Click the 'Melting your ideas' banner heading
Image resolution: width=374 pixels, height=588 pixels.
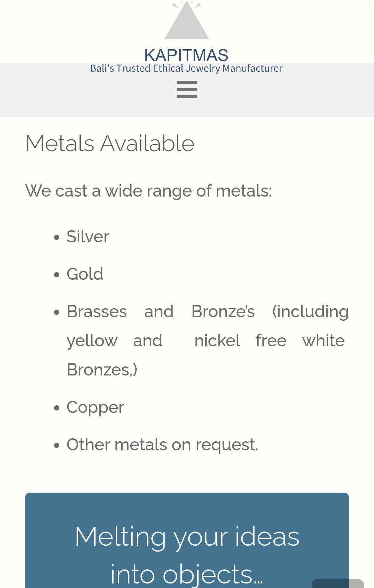187,536
